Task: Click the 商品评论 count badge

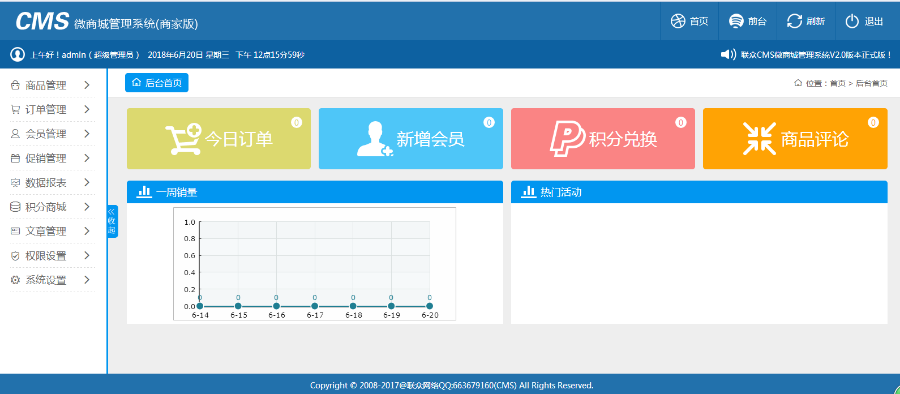Action: 873,122
